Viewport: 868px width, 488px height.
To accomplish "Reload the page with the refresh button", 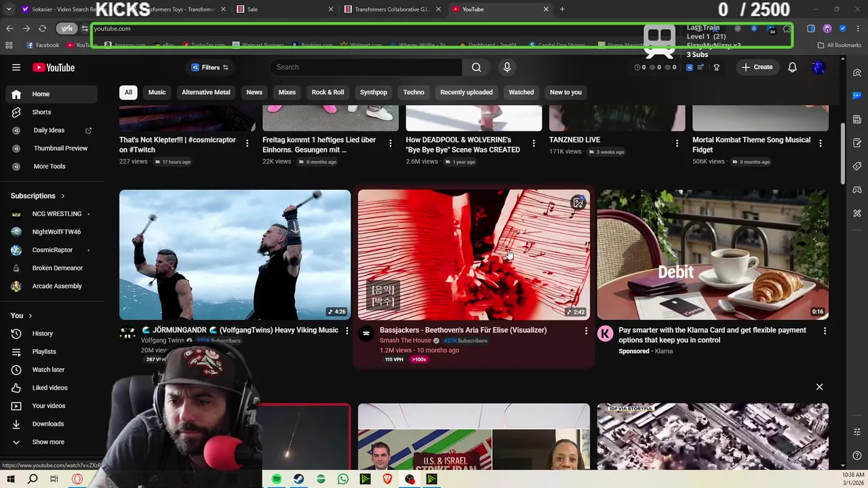I will coord(42,28).
